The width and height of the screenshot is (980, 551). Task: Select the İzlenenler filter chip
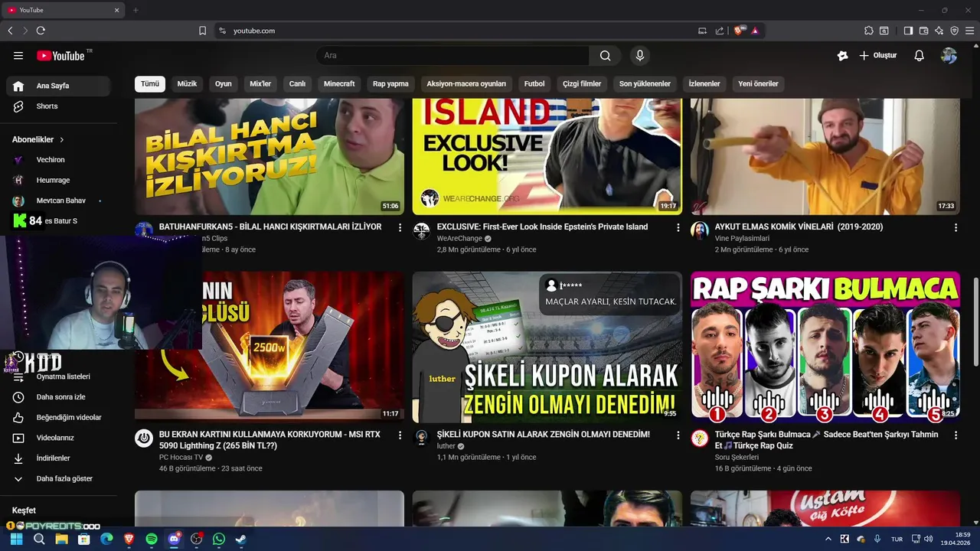pyautogui.click(x=704, y=84)
